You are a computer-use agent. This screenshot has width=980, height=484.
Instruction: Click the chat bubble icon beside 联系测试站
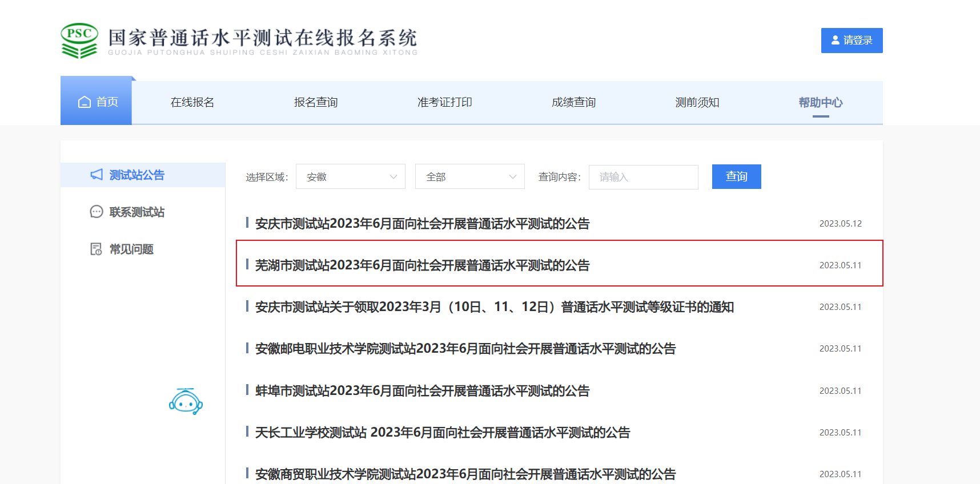97,212
